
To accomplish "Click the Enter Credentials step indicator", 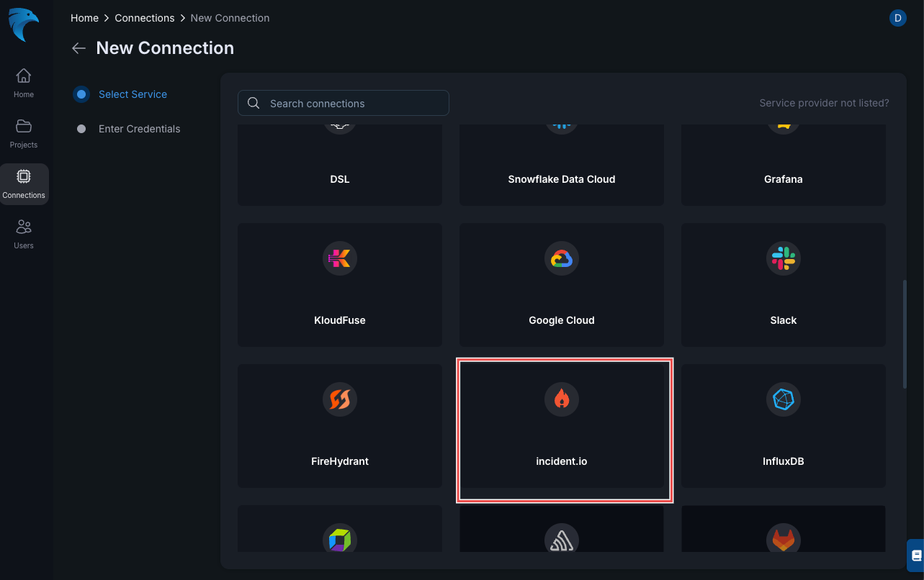I will pyautogui.click(x=81, y=128).
